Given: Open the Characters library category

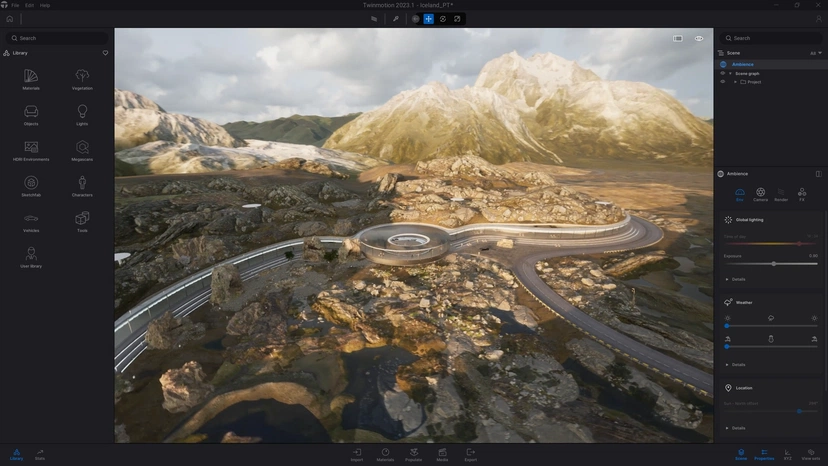Looking at the screenshot, I should click(82, 185).
